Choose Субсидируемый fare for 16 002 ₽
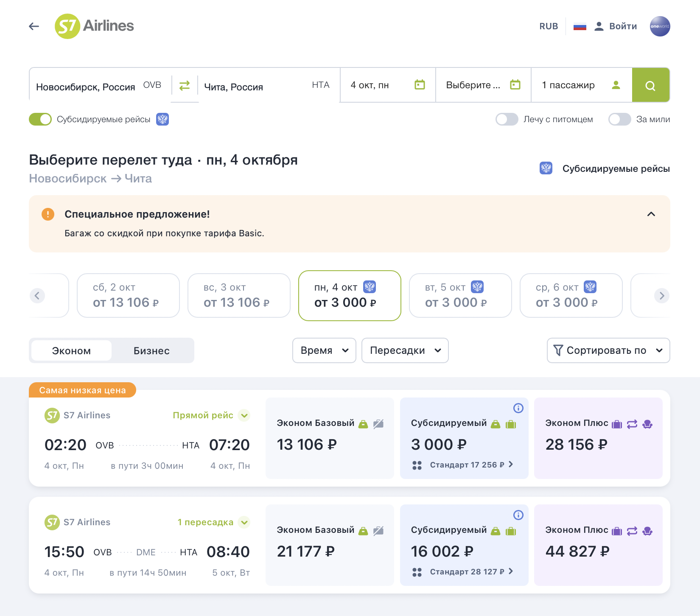Screen dimensions: 700x616 464,545
